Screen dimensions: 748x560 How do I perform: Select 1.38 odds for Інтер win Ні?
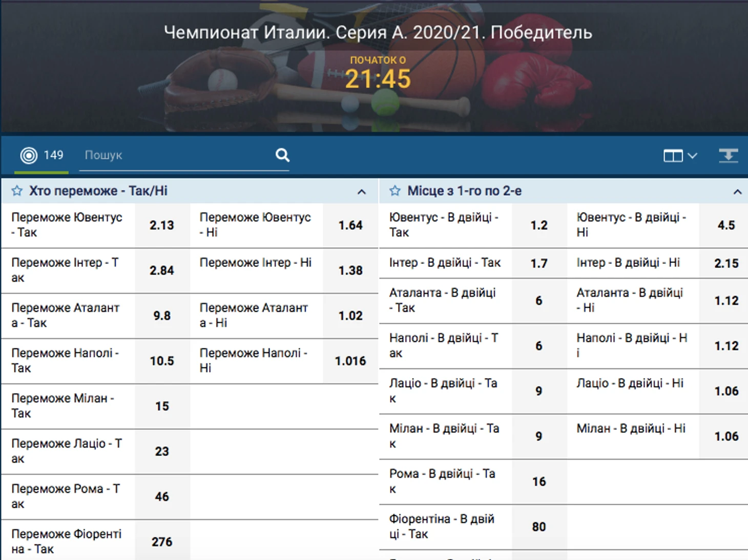tap(350, 271)
